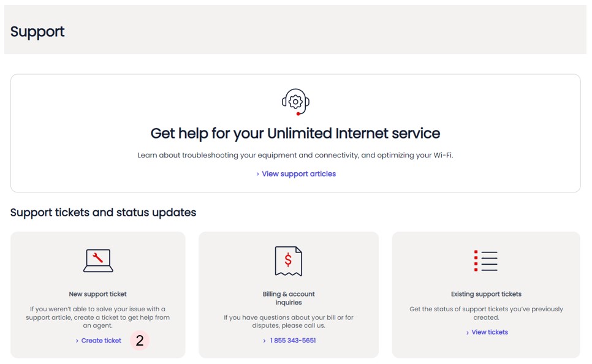Select the Create ticket link

pyautogui.click(x=101, y=341)
